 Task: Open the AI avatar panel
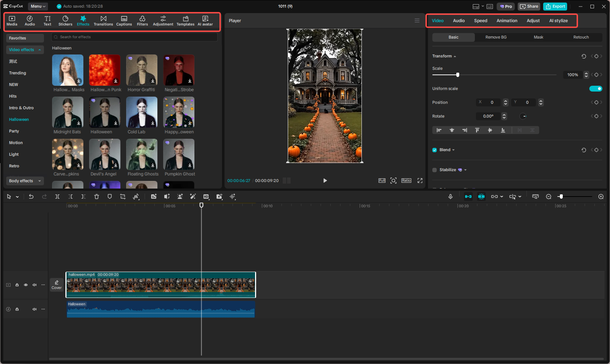click(205, 20)
